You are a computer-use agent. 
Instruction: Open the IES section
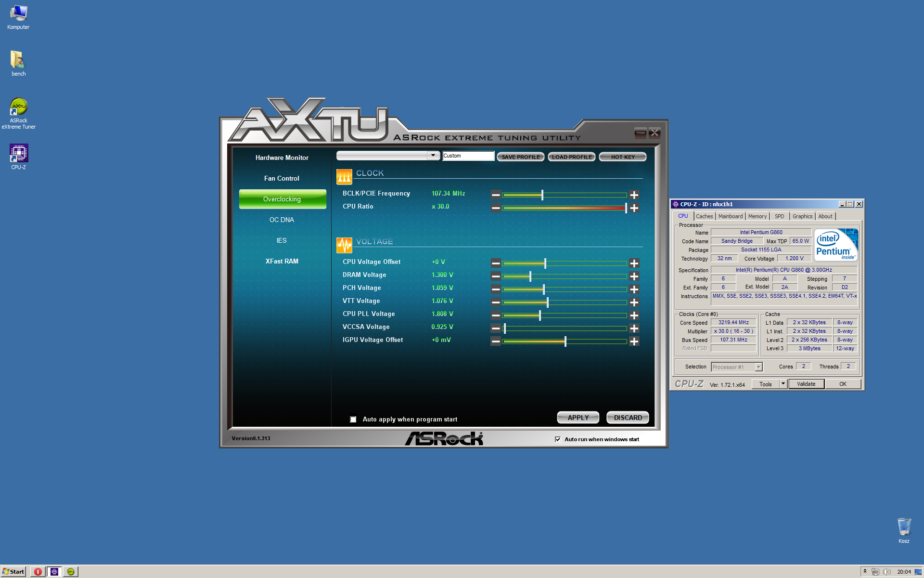click(x=282, y=241)
